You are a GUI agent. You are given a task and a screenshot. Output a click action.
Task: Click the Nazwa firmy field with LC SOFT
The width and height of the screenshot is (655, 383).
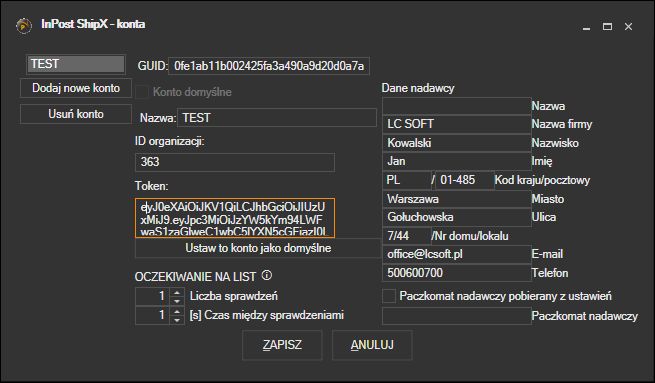pyautogui.click(x=457, y=124)
